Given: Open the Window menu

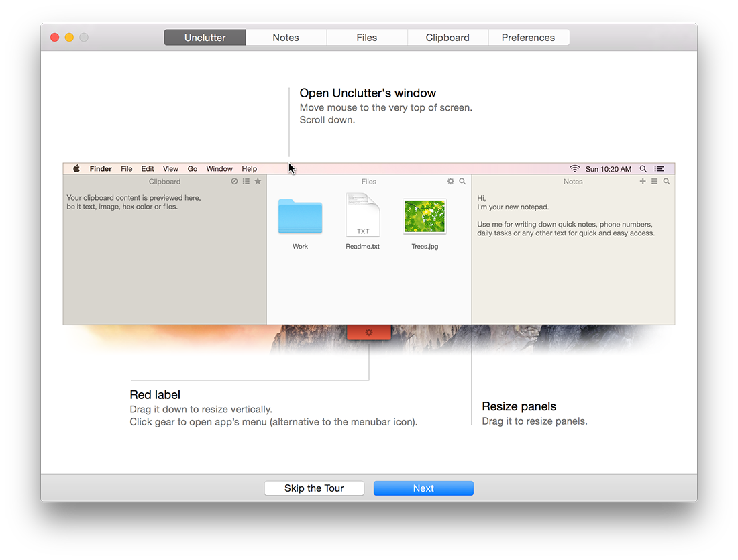Looking at the screenshot, I should pos(219,168).
